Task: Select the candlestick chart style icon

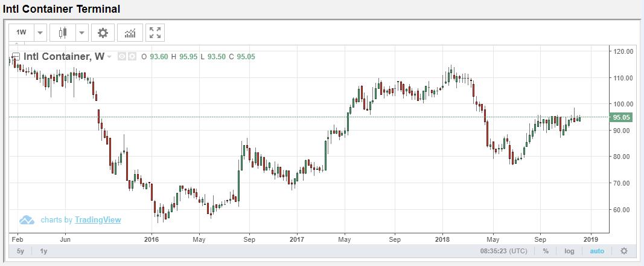Action: pos(62,33)
